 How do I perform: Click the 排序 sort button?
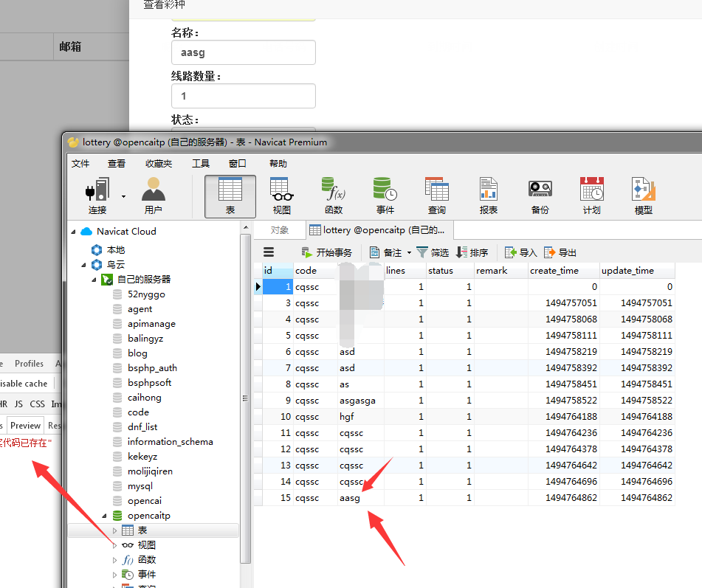472,252
